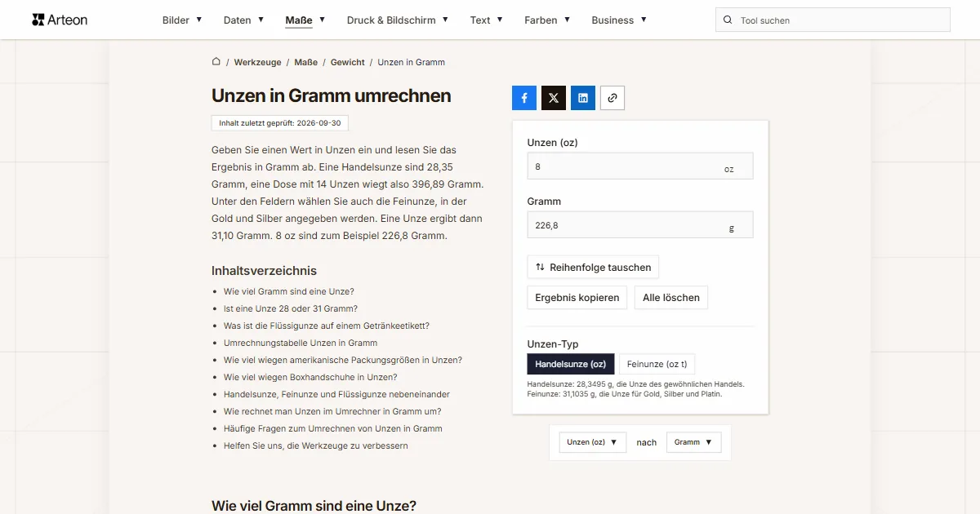Go to the Maße breadcrumb

click(306, 62)
